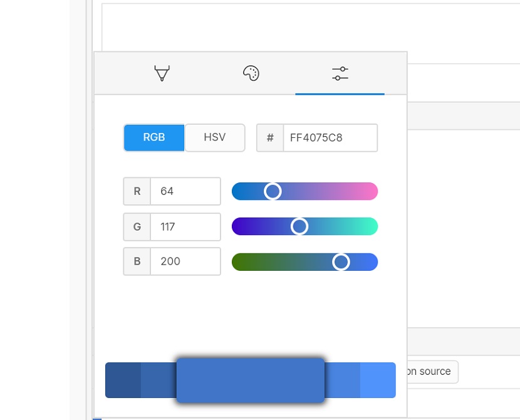Click the R label next to the red field
The image size is (520, 420).
pyautogui.click(x=137, y=191)
